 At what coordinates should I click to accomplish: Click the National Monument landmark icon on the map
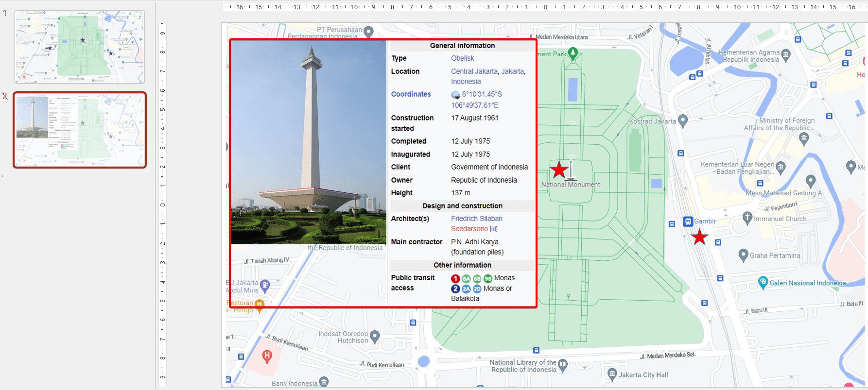571,168
